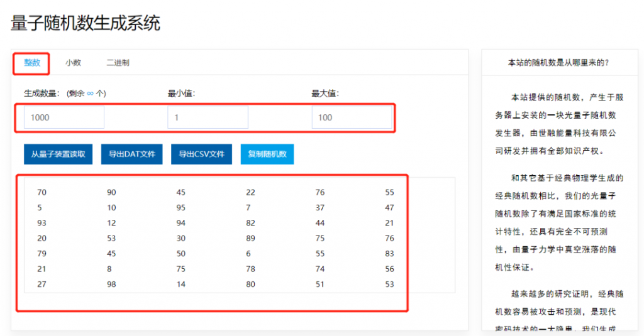Click the page title 量子随机数生成系统
The height and width of the screenshot is (336, 644).
tap(86, 23)
